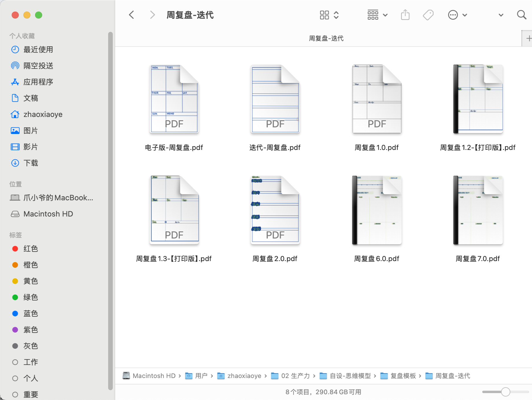532x400 pixels.
Task: Click the sidebar scrollbar
Action: click(x=110, y=211)
